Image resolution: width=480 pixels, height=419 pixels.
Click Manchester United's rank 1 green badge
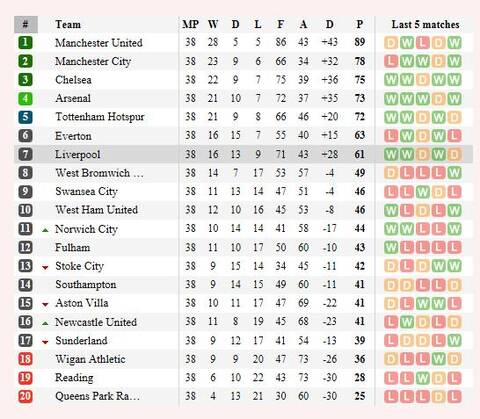pyautogui.click(x=25, y=42)
